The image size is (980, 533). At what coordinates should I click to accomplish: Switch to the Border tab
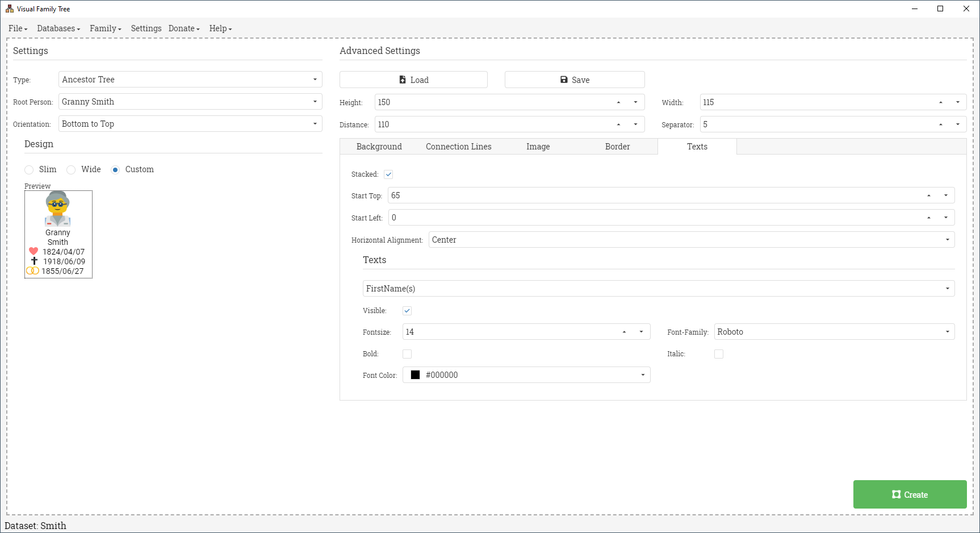(x=617, y=147)
